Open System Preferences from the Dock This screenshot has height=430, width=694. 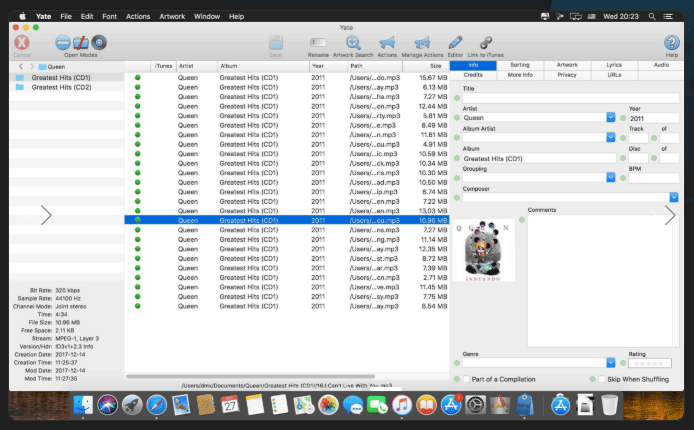475,404
